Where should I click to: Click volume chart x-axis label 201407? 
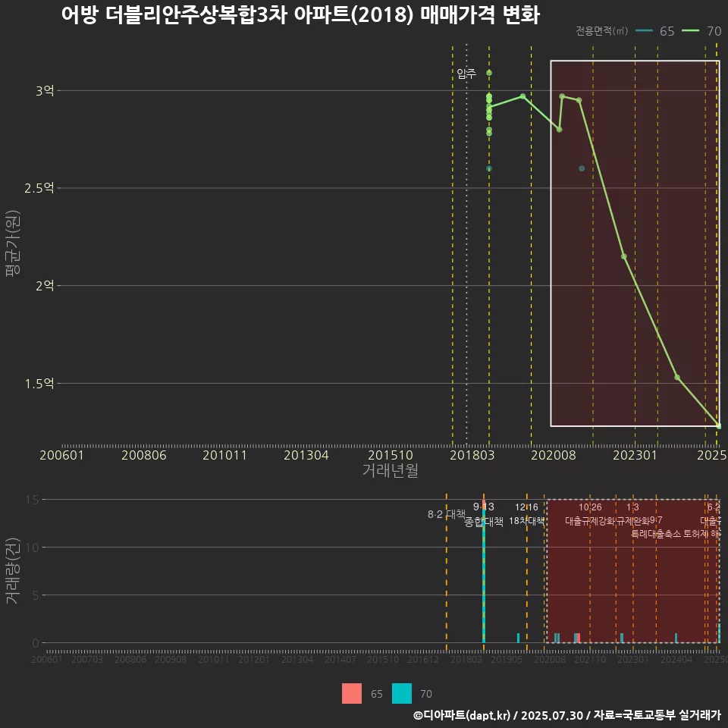pos(340,659)
